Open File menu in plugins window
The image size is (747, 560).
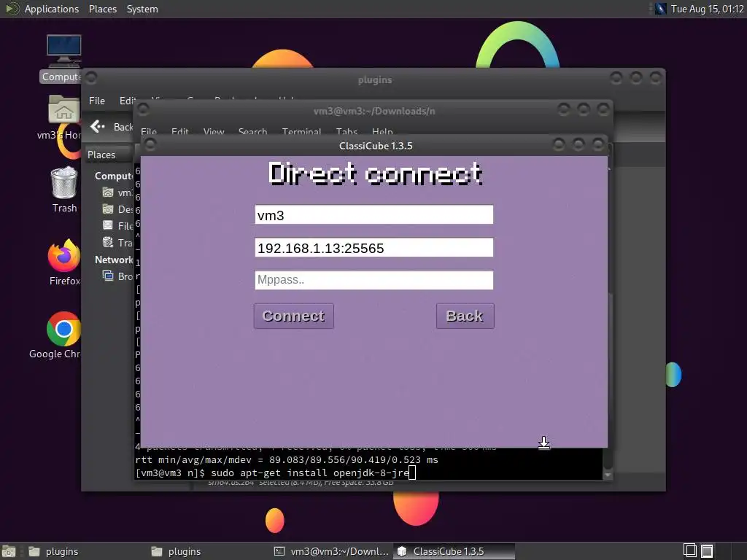[97, 101]
